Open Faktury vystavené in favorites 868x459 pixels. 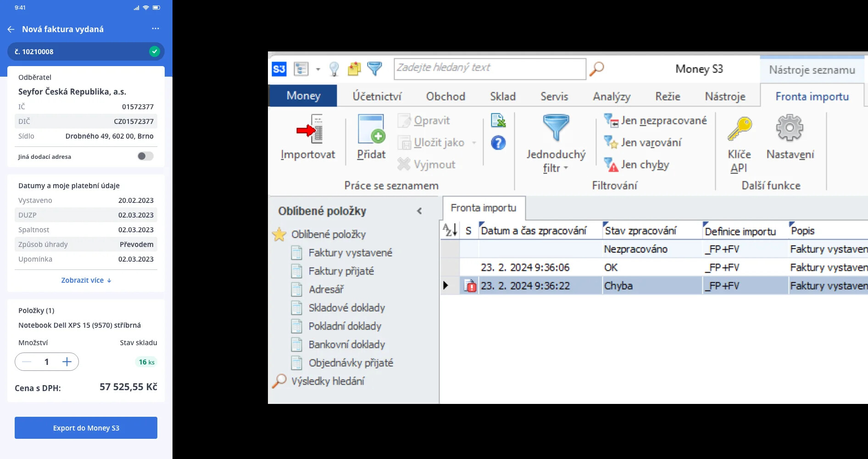pyautogui.click(x=342, y=252)
